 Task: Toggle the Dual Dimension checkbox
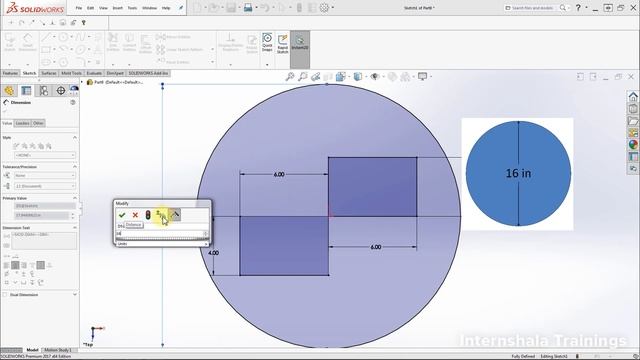pyautogui.click(x=5, y=295)
